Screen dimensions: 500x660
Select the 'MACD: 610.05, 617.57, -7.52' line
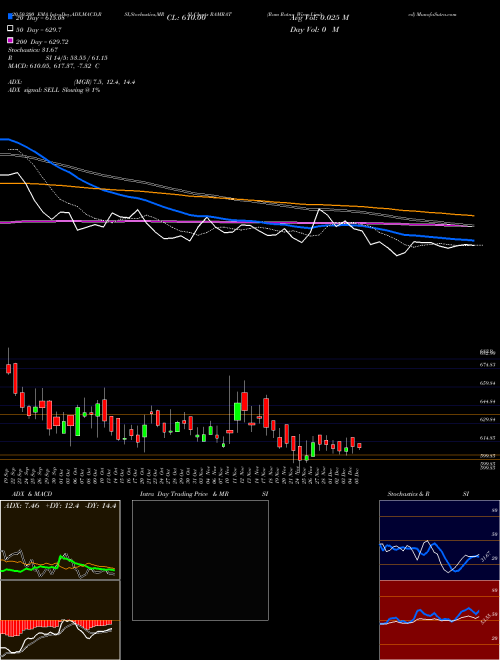tap(54, 66)
